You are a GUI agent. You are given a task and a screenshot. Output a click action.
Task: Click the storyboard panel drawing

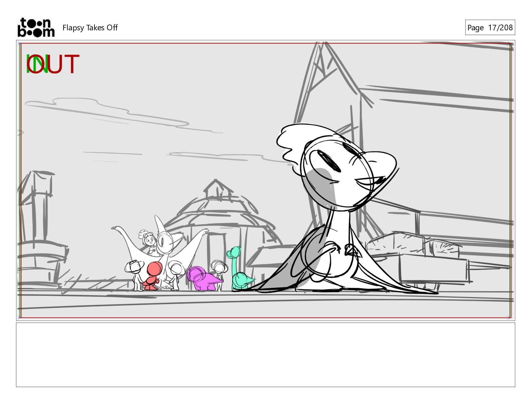click(x=265, y=180)
